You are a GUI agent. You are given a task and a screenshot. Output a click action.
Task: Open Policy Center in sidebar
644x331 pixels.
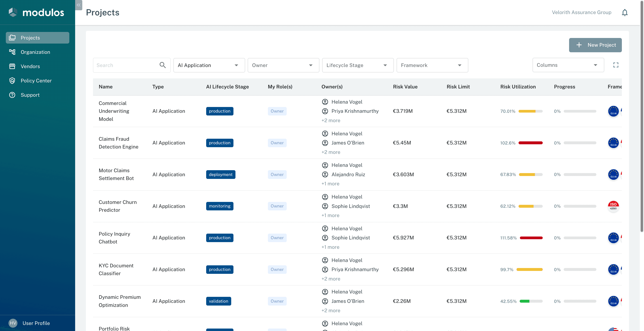[x=38, y=81]
